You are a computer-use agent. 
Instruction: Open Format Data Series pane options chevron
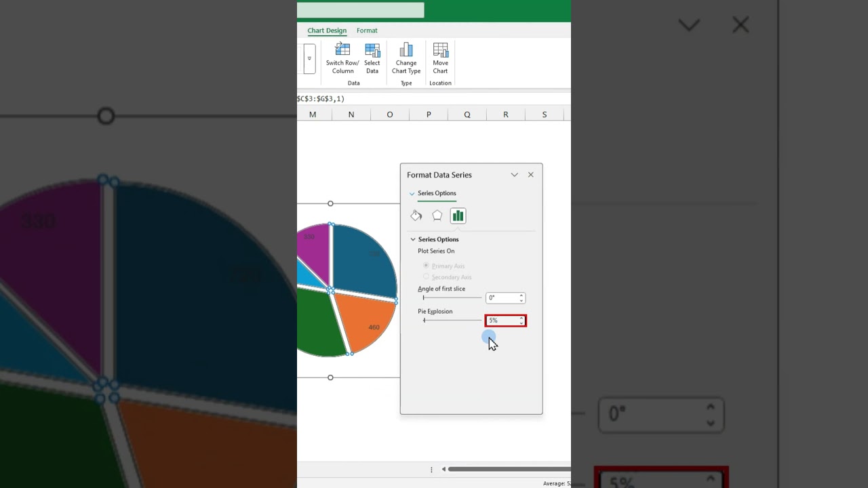515,175
